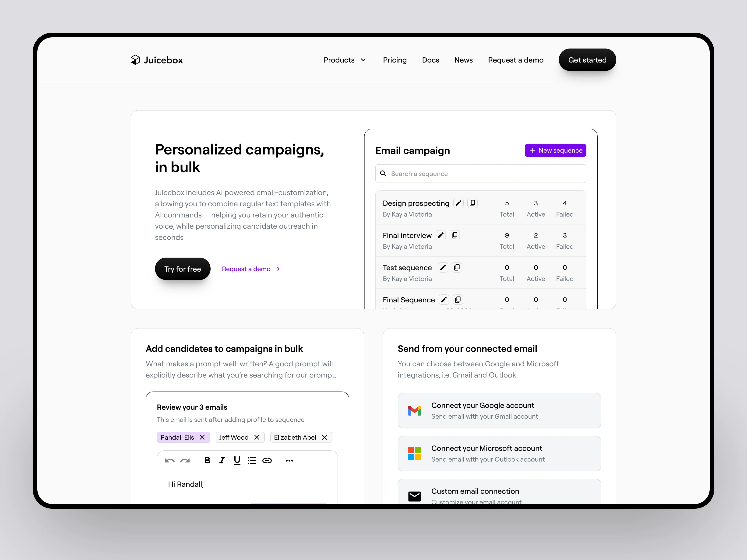Click the italic formatting icon in email editor
Viewport: 747px width, 560px height.
(222, 461)
